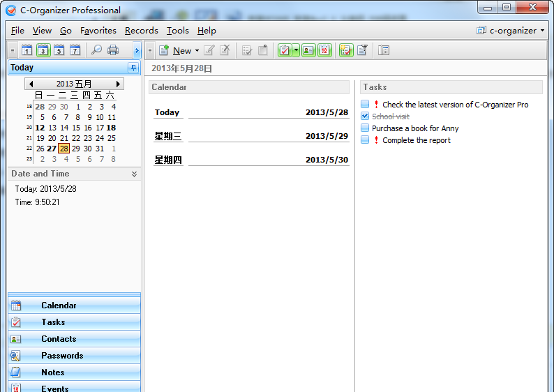Go to next month in mini calendar

point(118,84)
